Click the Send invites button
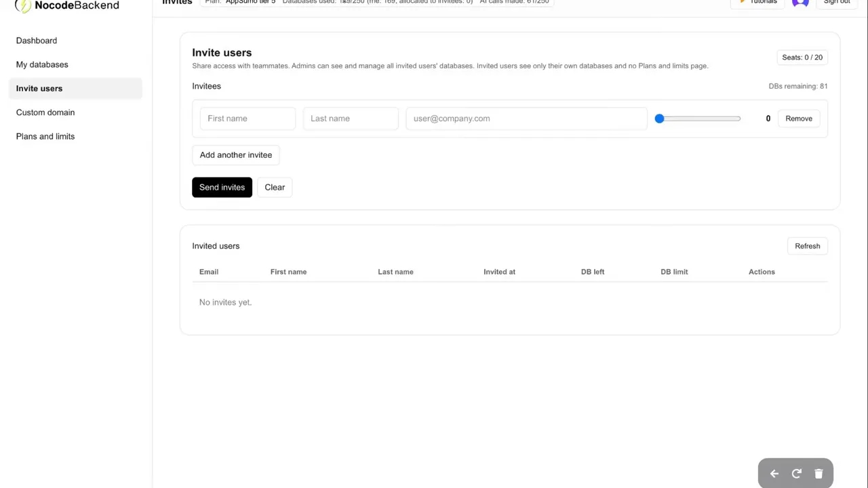Viewport: 868px width, 488px height. (222, 187)
